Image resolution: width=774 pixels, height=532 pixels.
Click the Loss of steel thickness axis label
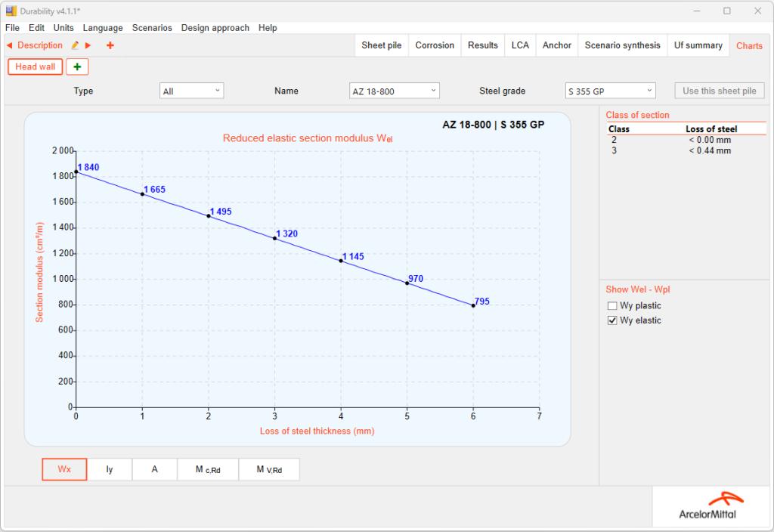[x=317, y=431]
